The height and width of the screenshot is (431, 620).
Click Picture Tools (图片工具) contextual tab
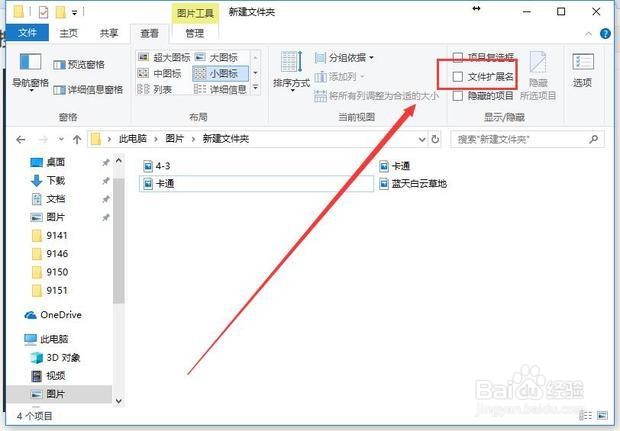[x=195, y=13]
